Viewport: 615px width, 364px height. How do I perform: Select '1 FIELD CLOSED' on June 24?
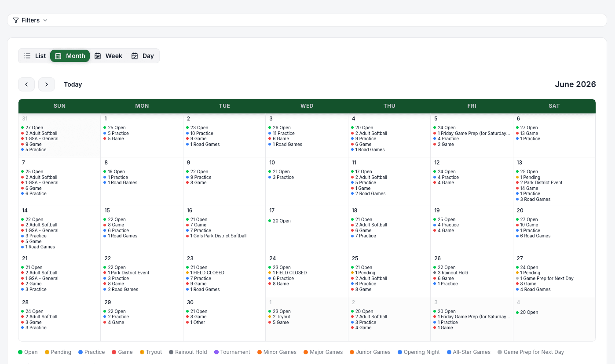[288, 273]
